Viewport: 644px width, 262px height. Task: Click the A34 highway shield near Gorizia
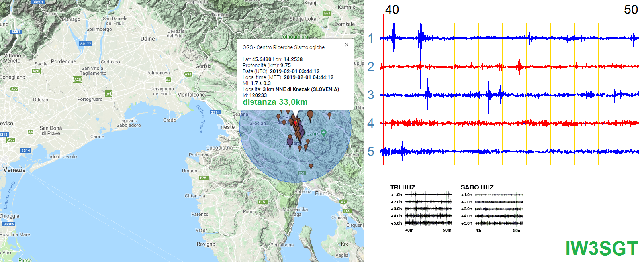point(188,74)
